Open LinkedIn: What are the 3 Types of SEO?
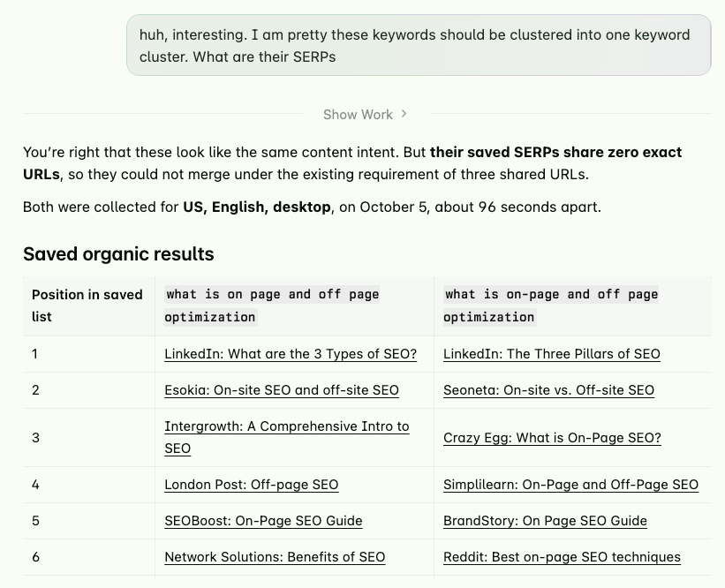Screen dimensions: 725x588 point(291,354)
